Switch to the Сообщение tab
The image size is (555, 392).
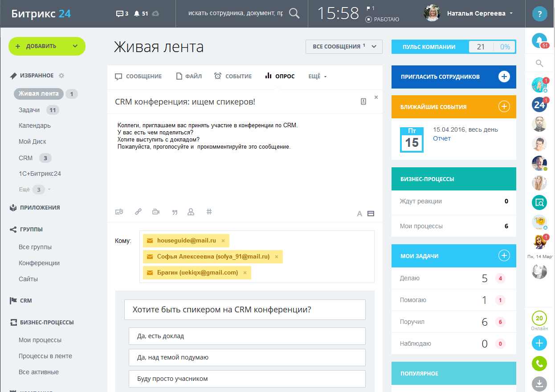coord(138,77)
